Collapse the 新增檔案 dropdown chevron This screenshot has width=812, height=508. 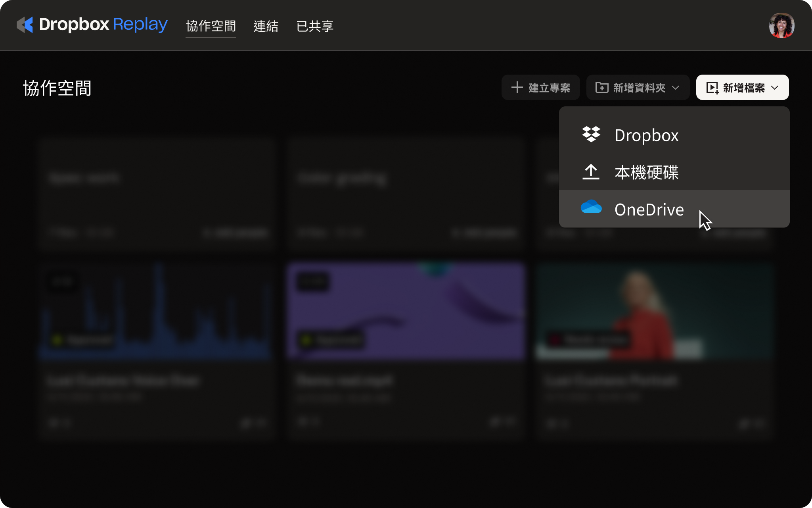coord(775,87)
